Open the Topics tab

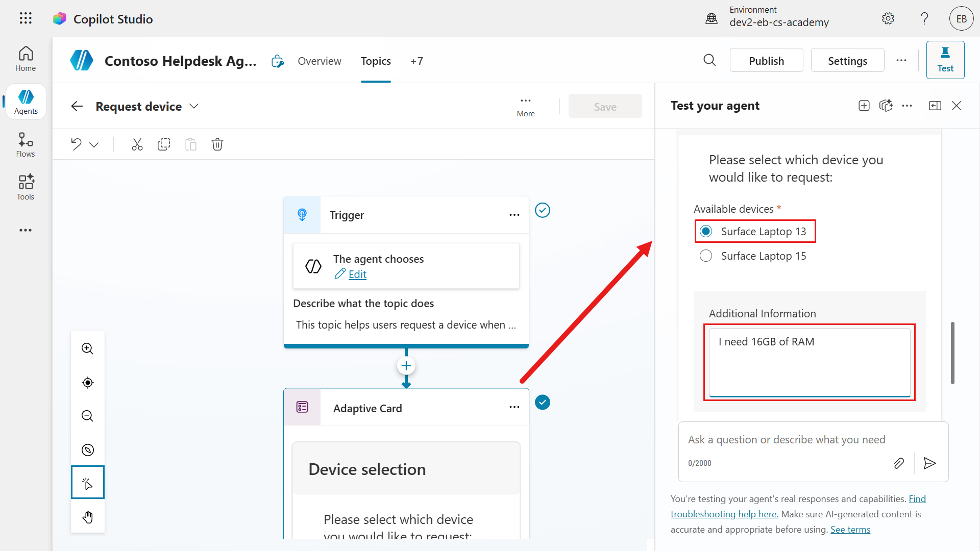[x=376, y=61]
